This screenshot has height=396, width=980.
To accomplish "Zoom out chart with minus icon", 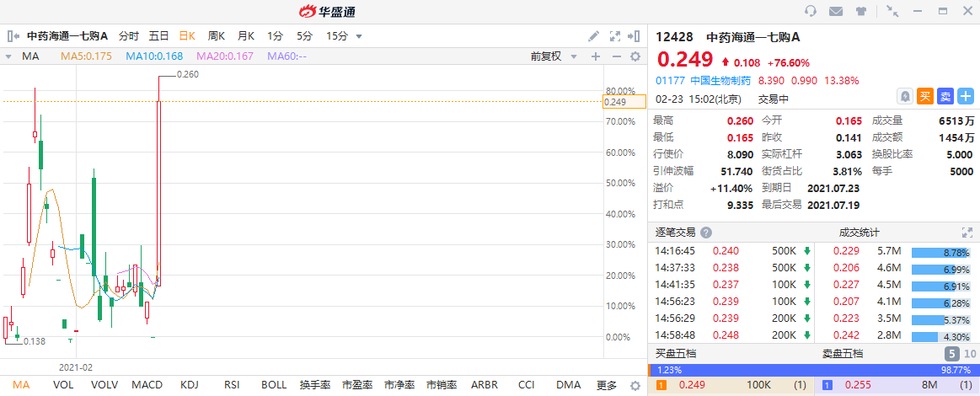I will pos(615,56).
